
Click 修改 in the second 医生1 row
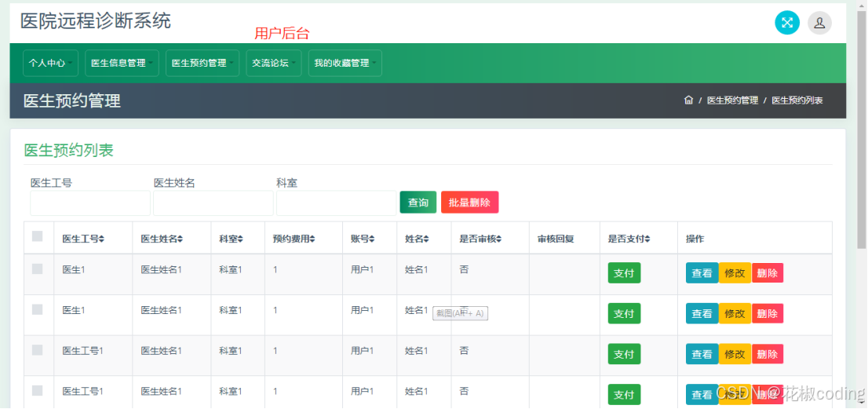point(735,313)
